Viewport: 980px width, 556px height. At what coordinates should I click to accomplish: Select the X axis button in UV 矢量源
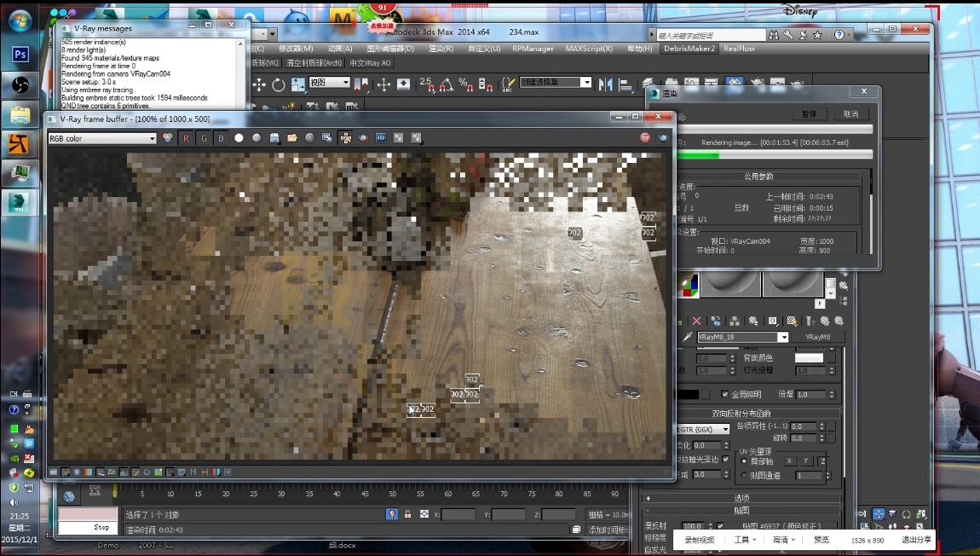(789, 461)
